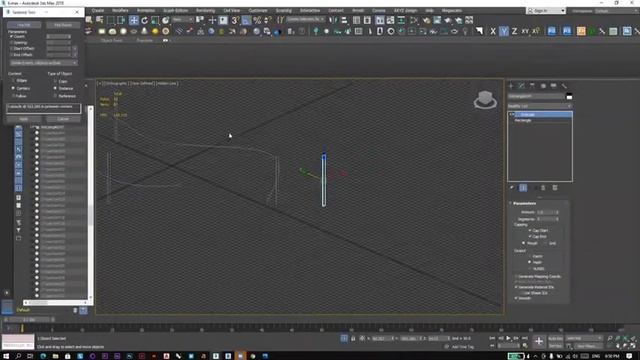
Task: Open Named Selection Sets dropdown
Action: coord(306,20)
